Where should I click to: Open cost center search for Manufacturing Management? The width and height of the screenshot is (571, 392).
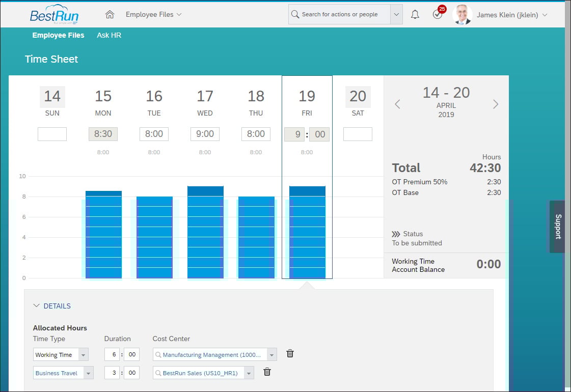point(158,354)
